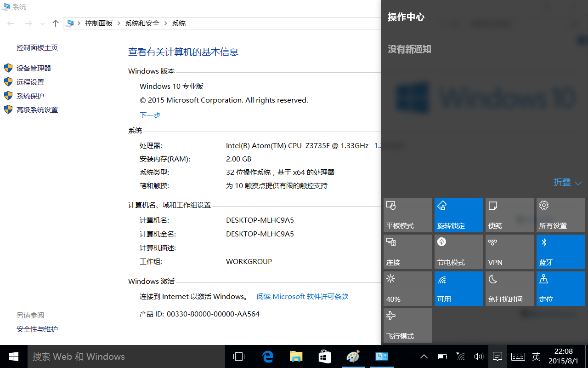
Task: Select 系统 in the breadcrumb path
Action: pos(179,23)
